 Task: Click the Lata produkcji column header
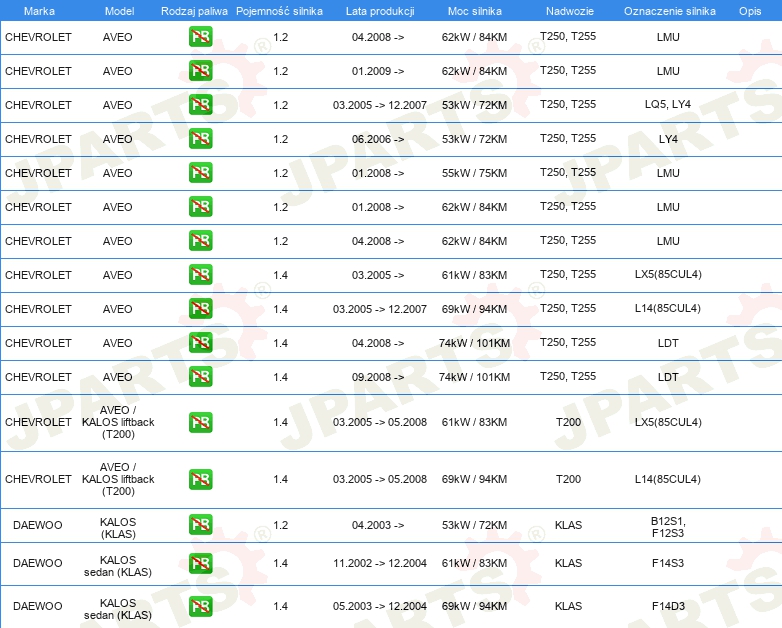coord(380,11)
